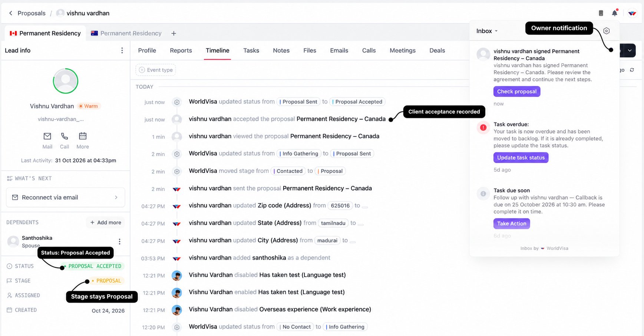Open Santhoshika dependent three-dot menu
The width and height of the screenshot is (644, 336).
coord(119,241)
